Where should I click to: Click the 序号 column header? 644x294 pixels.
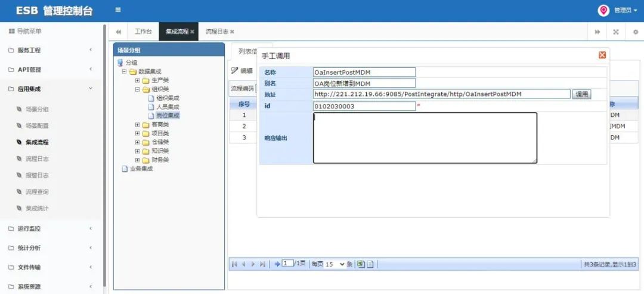(244, 104)
